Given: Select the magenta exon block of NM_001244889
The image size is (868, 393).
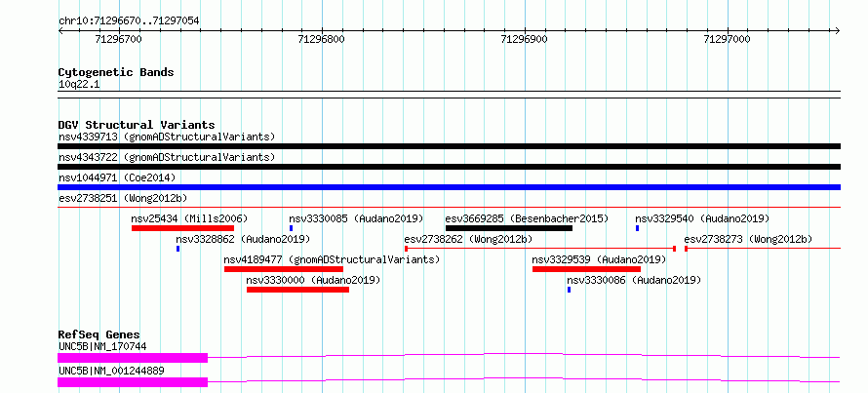Looking at the screenshot, I should coord(133,382).
